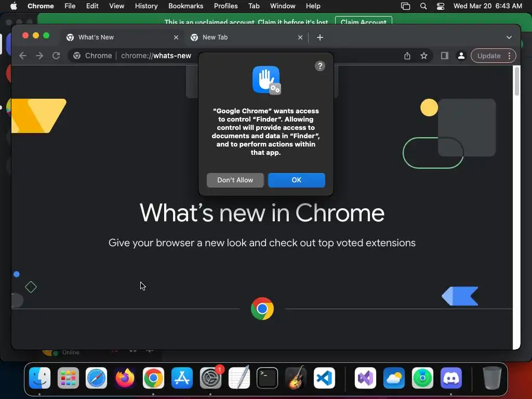The image size is (532, 399).
Task: Open Visual Studio from the Dock
Action: coord(365,378)
